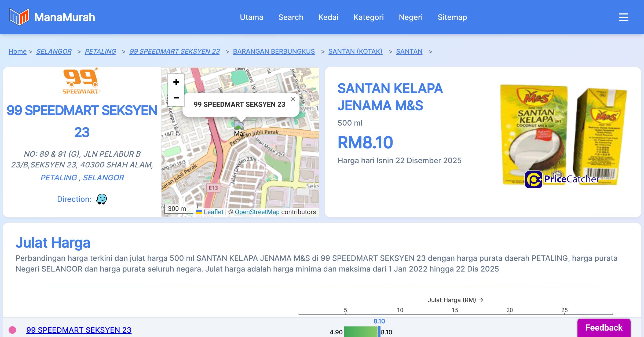Select Negeri from the top menu

pyautogui.click(x=411, y=17)
